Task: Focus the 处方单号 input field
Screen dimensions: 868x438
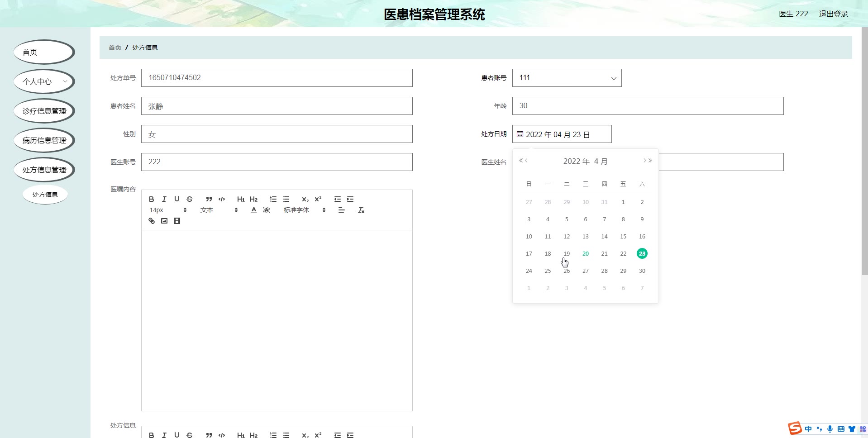Action: [277, 78]
